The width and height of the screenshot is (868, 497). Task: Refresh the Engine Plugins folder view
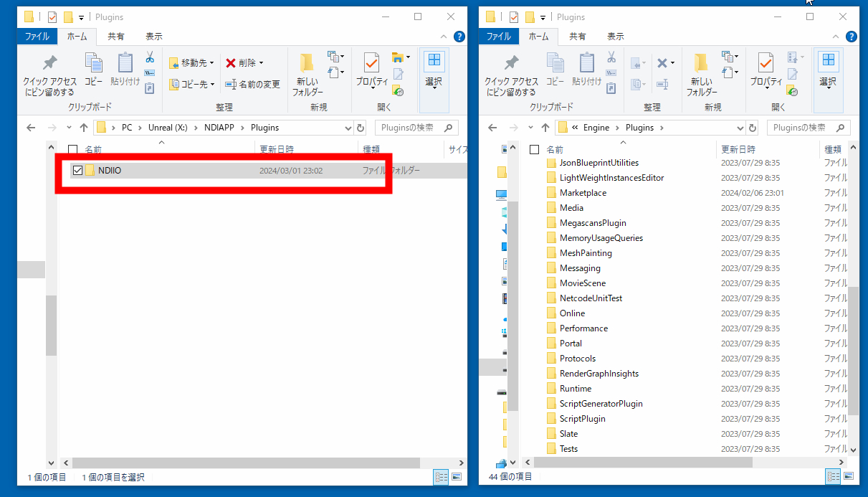coord(752,128)
